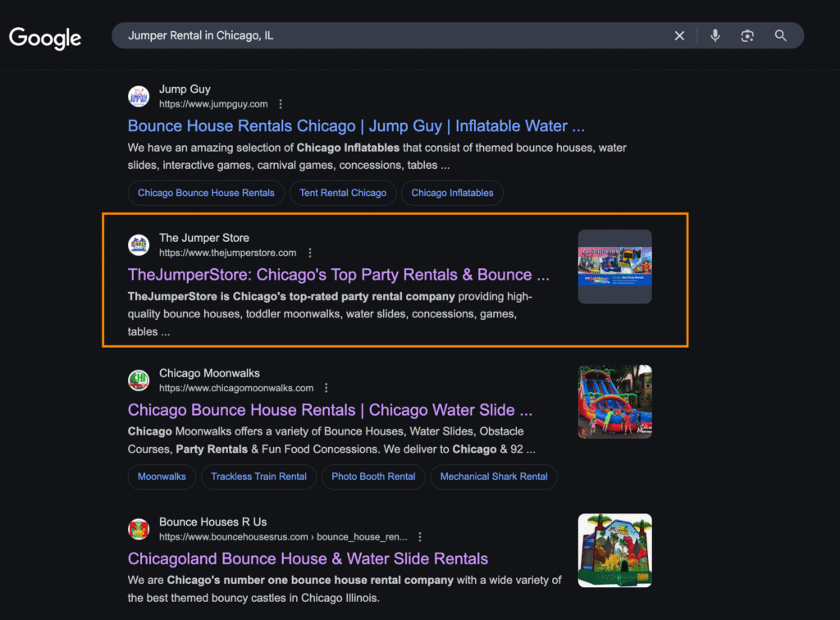Click the Chicago Moonwalks site name
The height and width of the screenshot is (620, 840).
pyautogui.click(x=209, y=373)
